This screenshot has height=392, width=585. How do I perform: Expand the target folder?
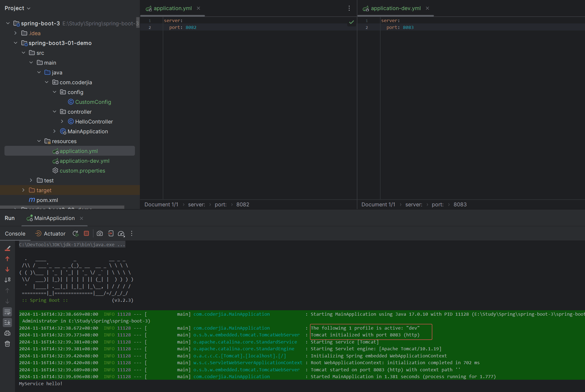coord(23,190)
